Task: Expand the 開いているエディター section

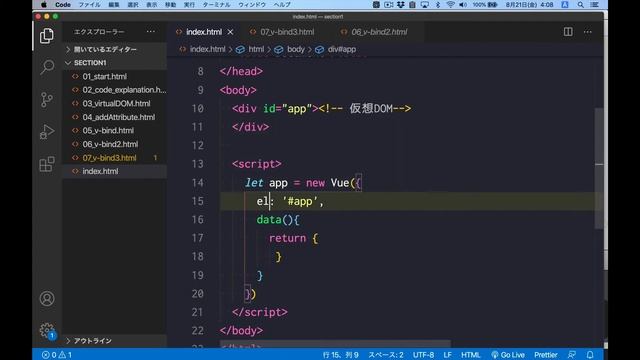Action: pyautogui.click(x=114, y=49)
